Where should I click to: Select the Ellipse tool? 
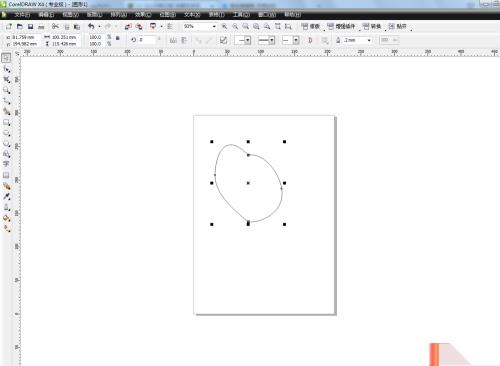click(6, 133)
